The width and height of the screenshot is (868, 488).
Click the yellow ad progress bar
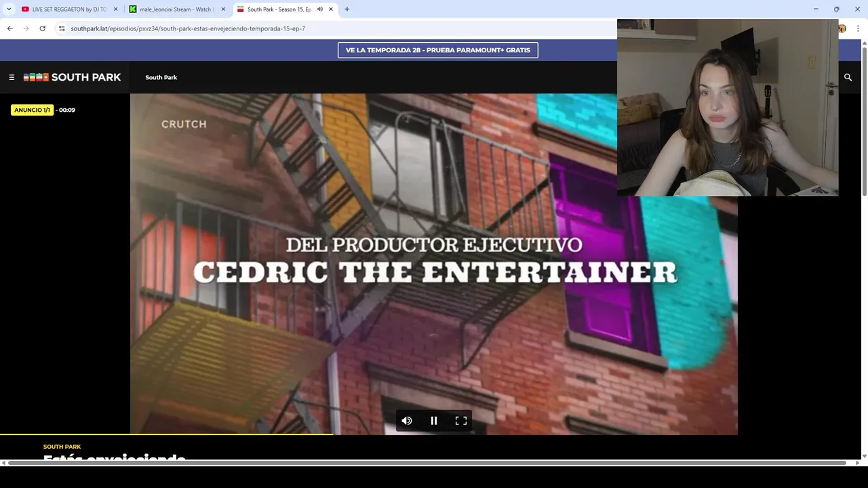click(x=166, y=434)
